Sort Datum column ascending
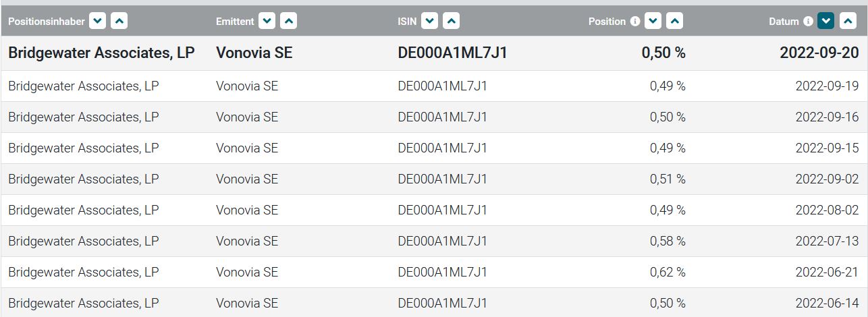The width and height of the screenshot is (868, 317). [x=846, y=22]
